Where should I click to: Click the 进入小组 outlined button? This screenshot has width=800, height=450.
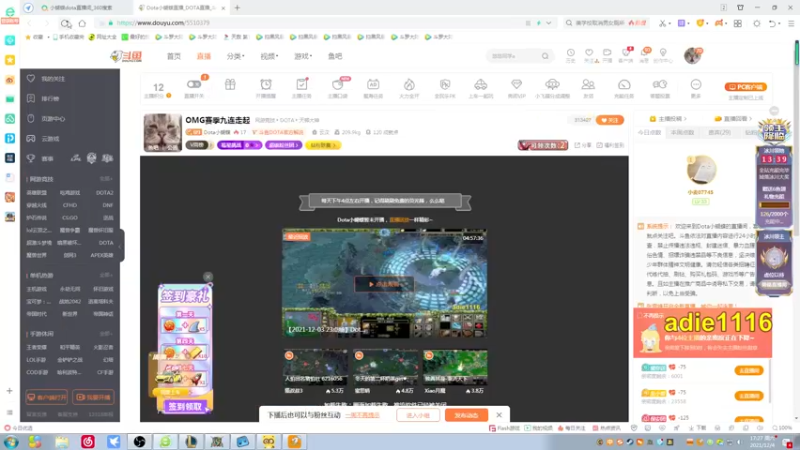pos(418,415)
